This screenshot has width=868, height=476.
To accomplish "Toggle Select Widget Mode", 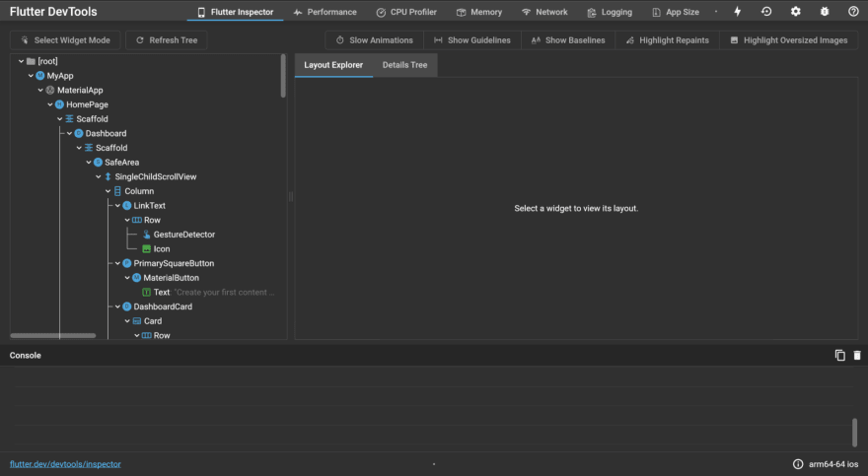I will tap(65, 40).
